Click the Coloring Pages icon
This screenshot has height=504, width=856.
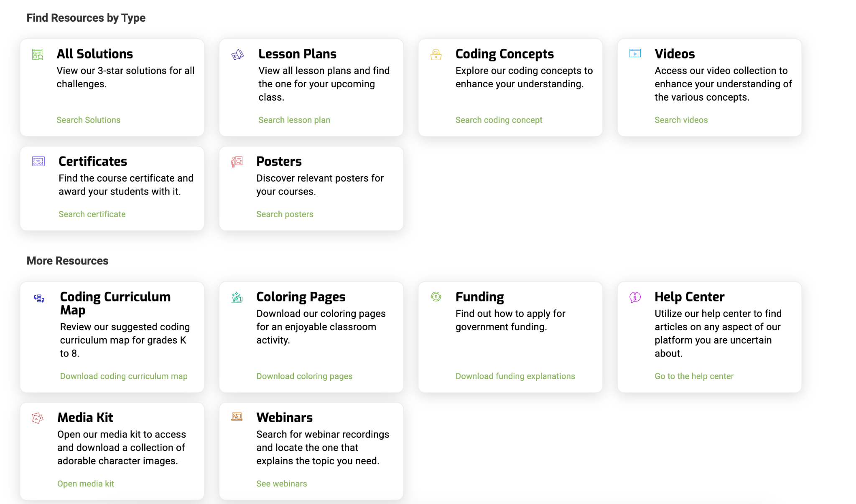click(x=237, y=297)
